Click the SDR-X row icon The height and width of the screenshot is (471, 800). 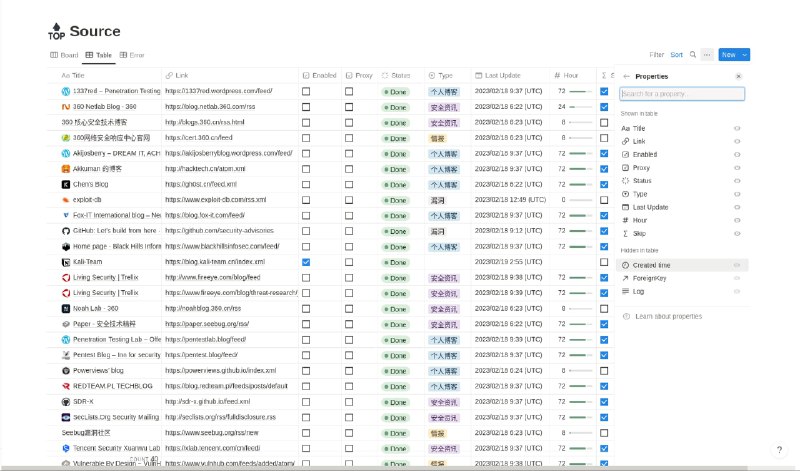[x=66, y=402]
